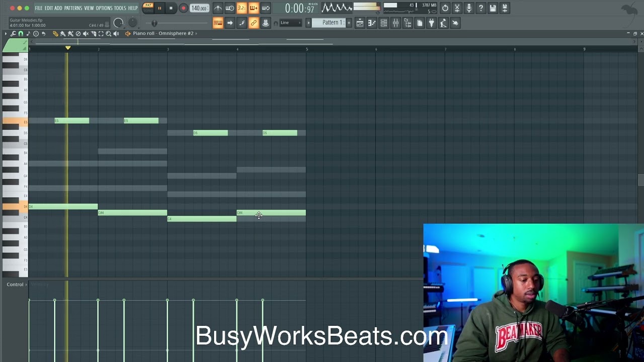Screen dimensions: 644x362
Task: Open the project picker icon
Action: [x=419, y=23]
